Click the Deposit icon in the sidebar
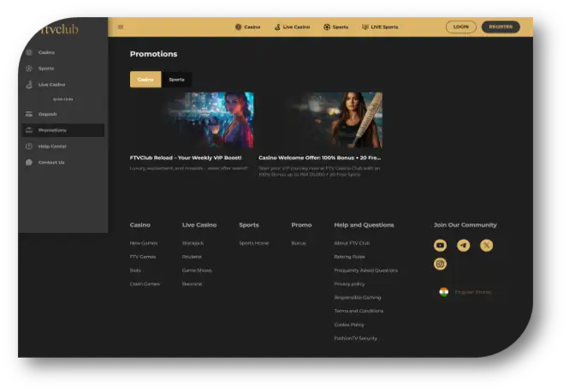The height and width of the screenshot is (392, 569). point(29,114)
